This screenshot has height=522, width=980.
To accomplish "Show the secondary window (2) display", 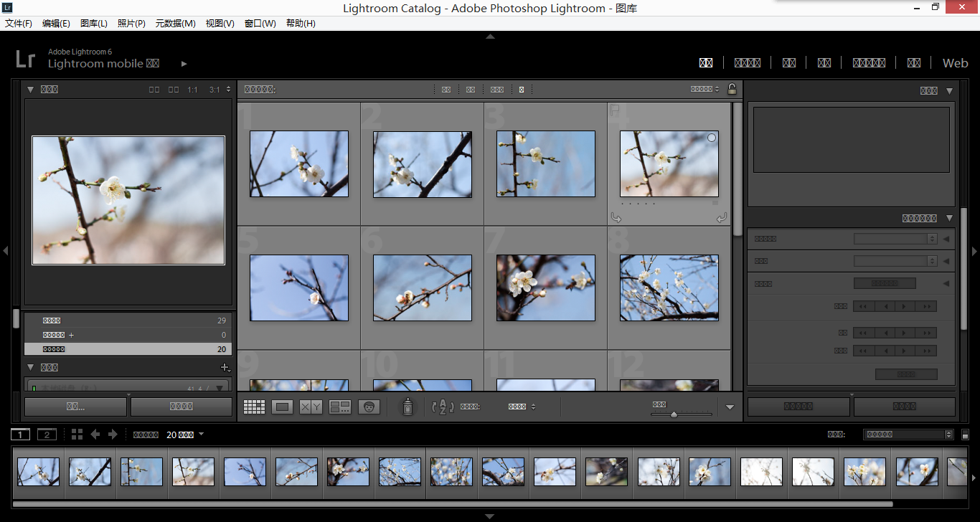I will coord(47,435).
